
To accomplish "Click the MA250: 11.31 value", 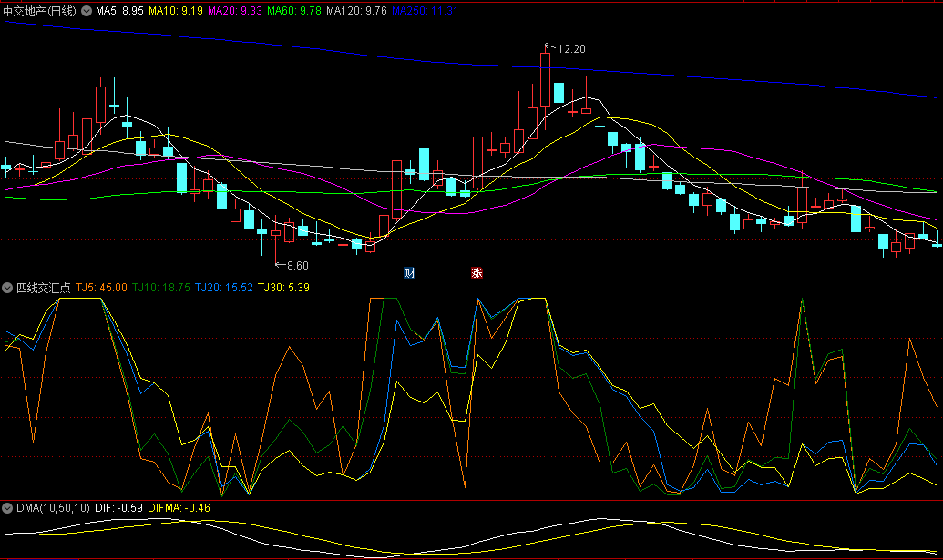I will (425, 11).
